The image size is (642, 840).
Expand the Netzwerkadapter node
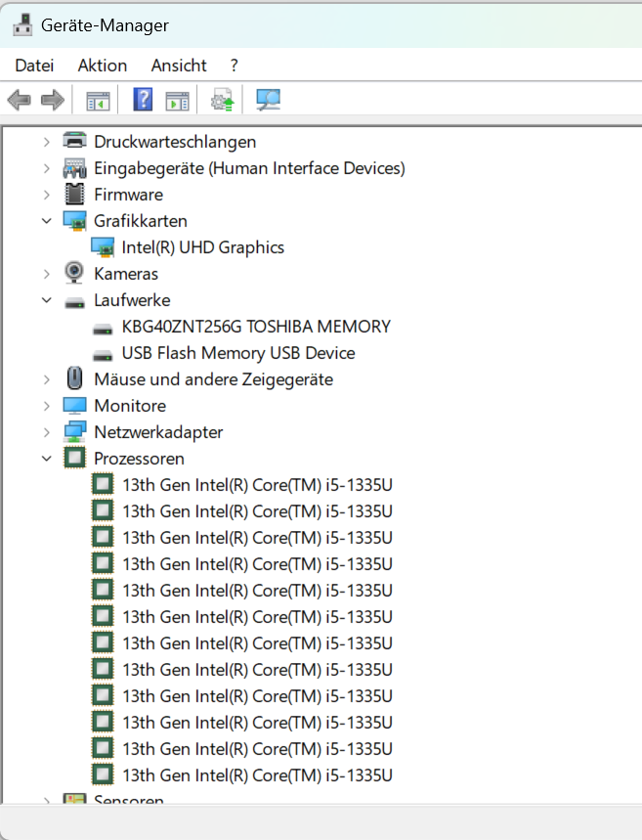47,432
